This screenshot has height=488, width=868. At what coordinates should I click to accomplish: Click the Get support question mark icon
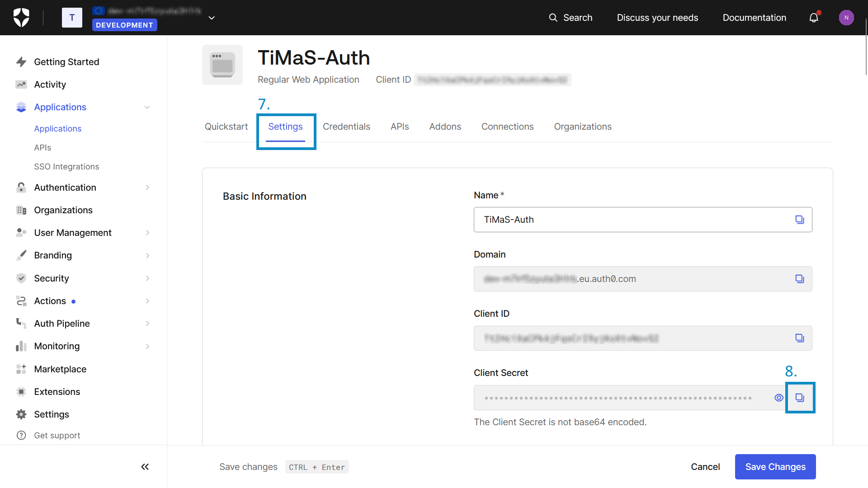click(x=21, y=436)
